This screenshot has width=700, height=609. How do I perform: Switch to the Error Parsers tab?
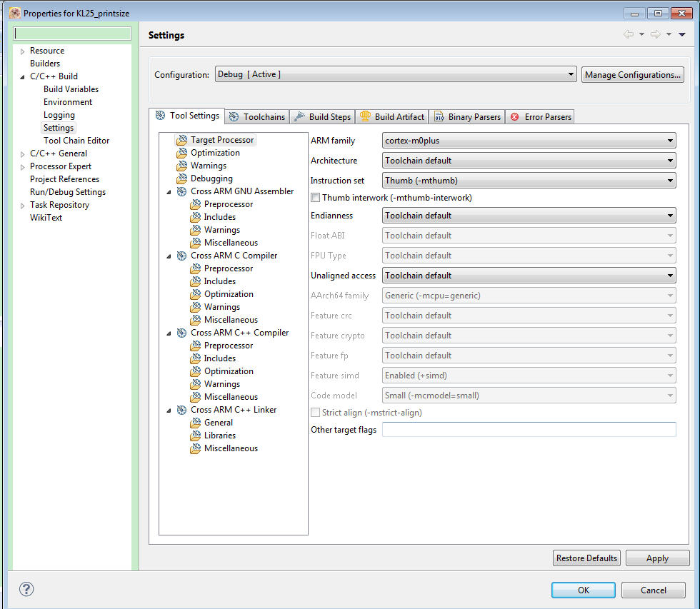pos(540,117)
